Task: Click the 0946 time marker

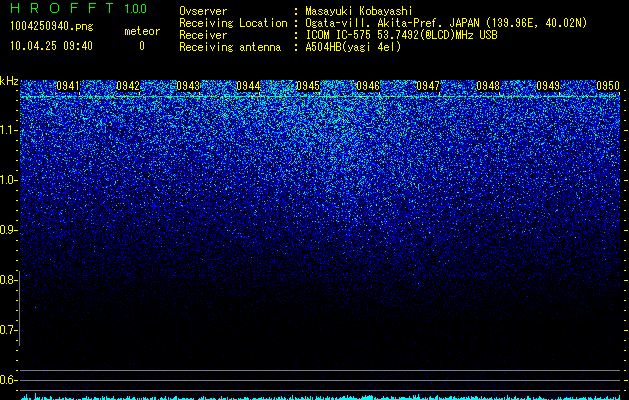Action: [368, 85]
